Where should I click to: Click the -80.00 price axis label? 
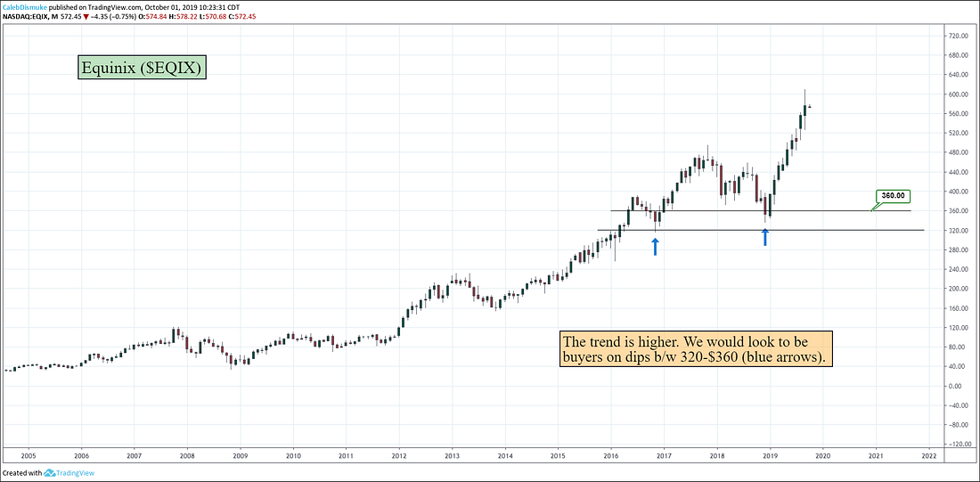point(959,425)
